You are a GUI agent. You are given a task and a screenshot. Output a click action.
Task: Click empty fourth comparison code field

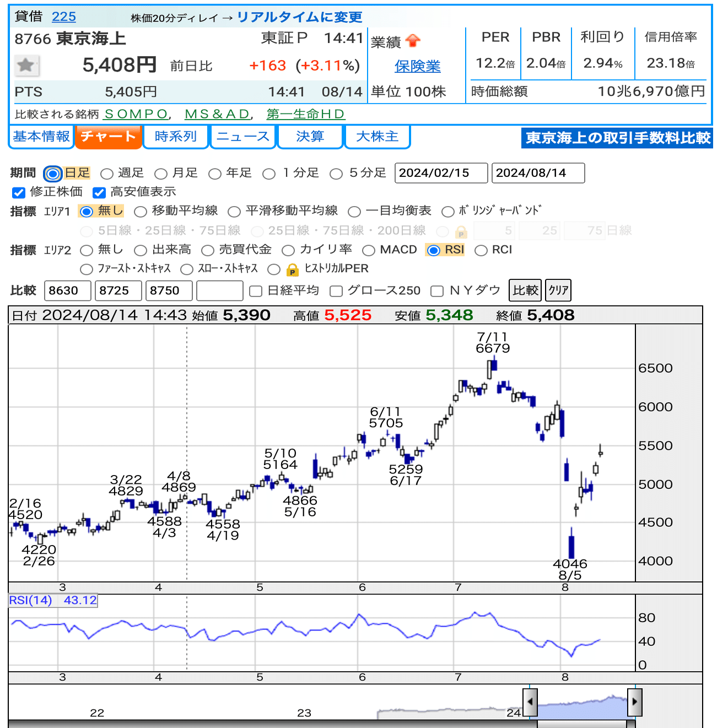point(220,290)
